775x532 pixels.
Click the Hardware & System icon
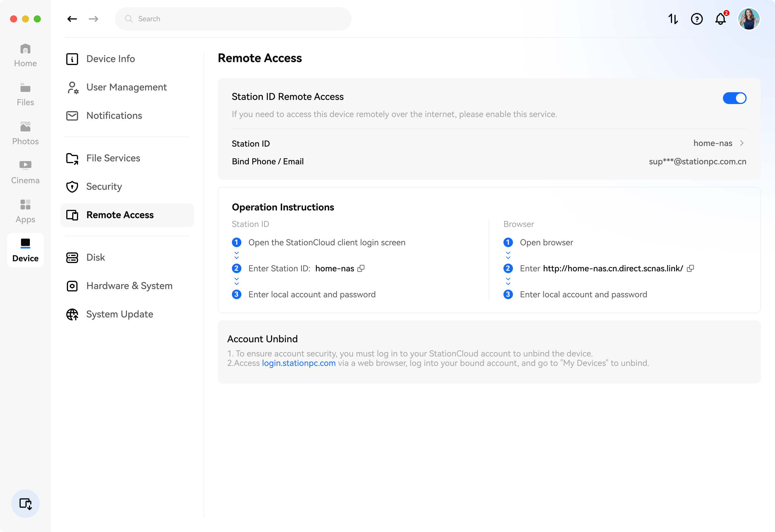coord(72,286)
